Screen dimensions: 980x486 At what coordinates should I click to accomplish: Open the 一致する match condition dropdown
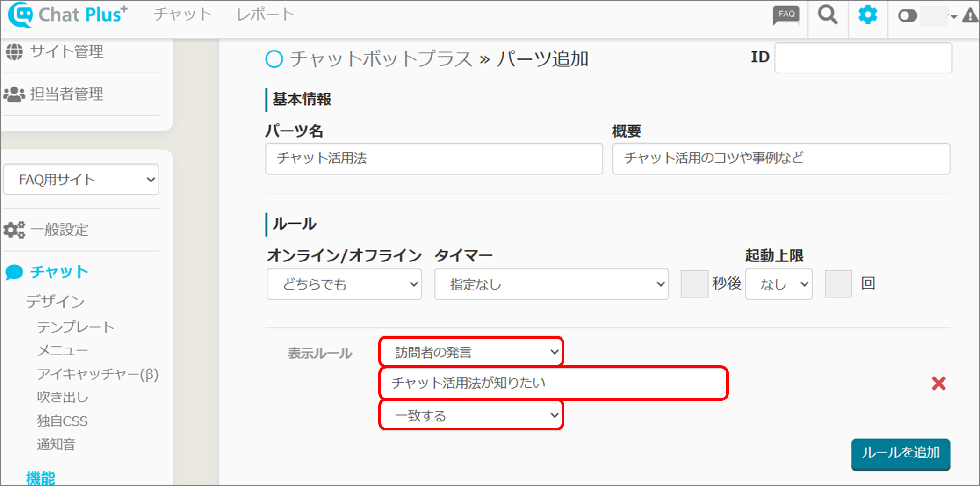[x=471, y=415]
